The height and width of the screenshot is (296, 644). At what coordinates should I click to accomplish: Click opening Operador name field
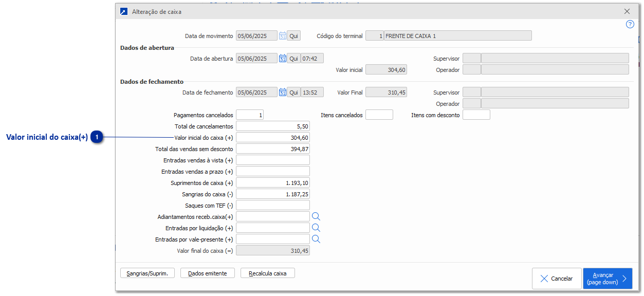point(555,70)
